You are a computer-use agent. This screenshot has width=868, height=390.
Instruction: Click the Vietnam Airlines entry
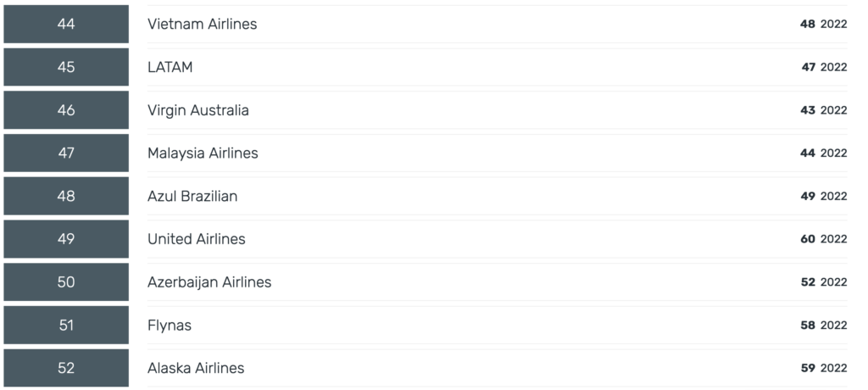[202, 24]
